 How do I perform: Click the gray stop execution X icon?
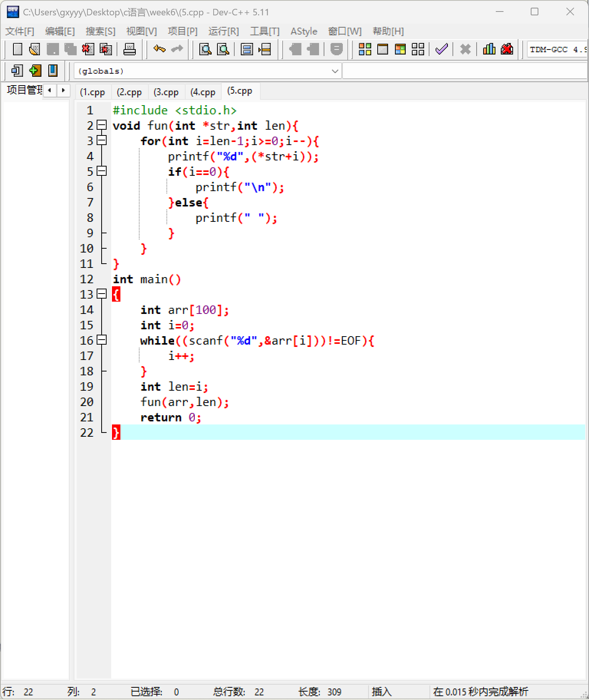[465, 49]
